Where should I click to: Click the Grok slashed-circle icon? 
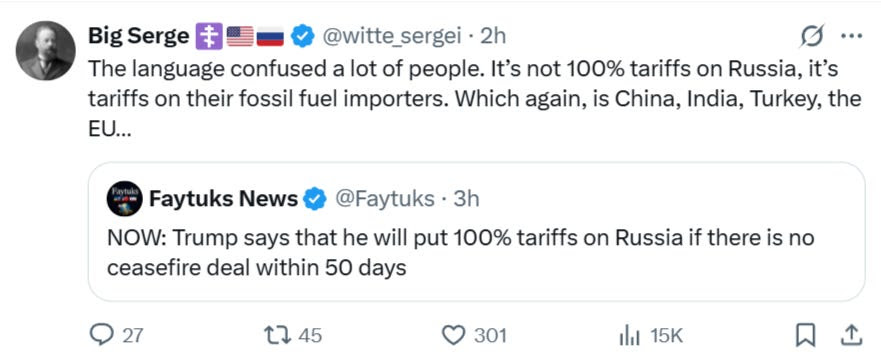point(812,36)
